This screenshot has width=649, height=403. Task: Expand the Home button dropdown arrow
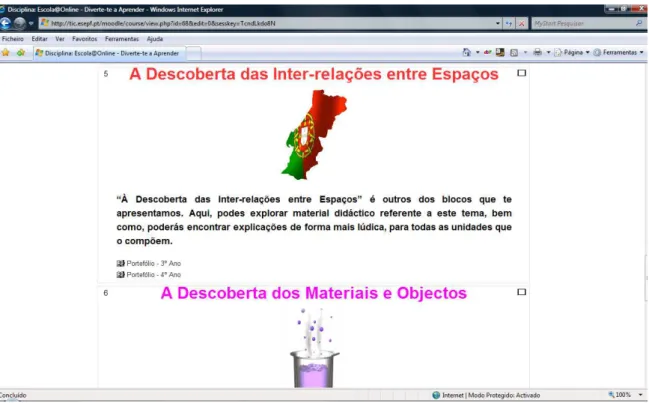coord(478,53)
